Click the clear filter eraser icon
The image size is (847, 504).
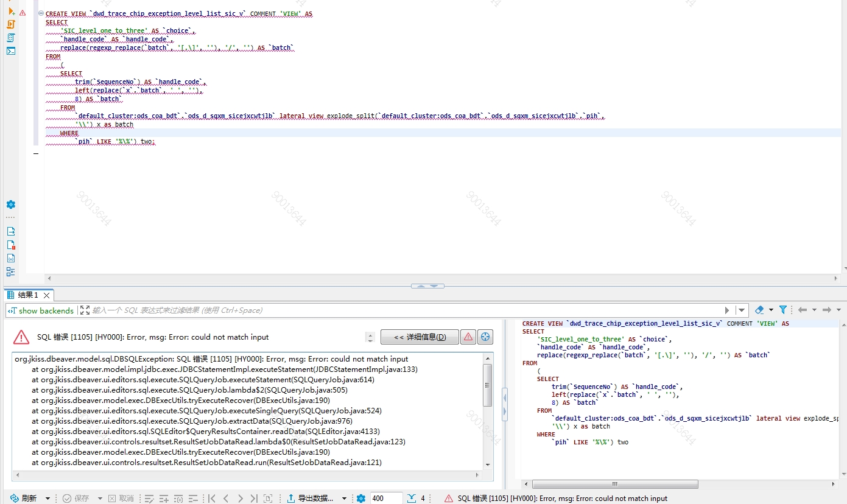click(x=759, y=310)
